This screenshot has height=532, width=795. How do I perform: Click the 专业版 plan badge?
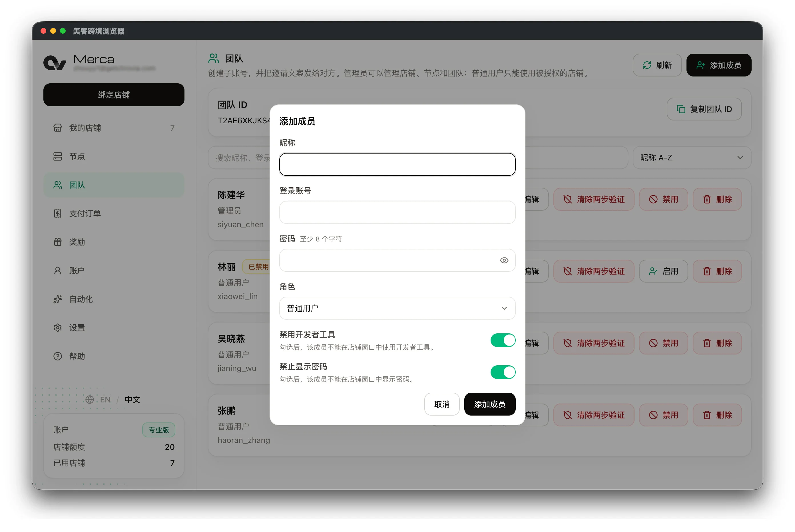158,430
